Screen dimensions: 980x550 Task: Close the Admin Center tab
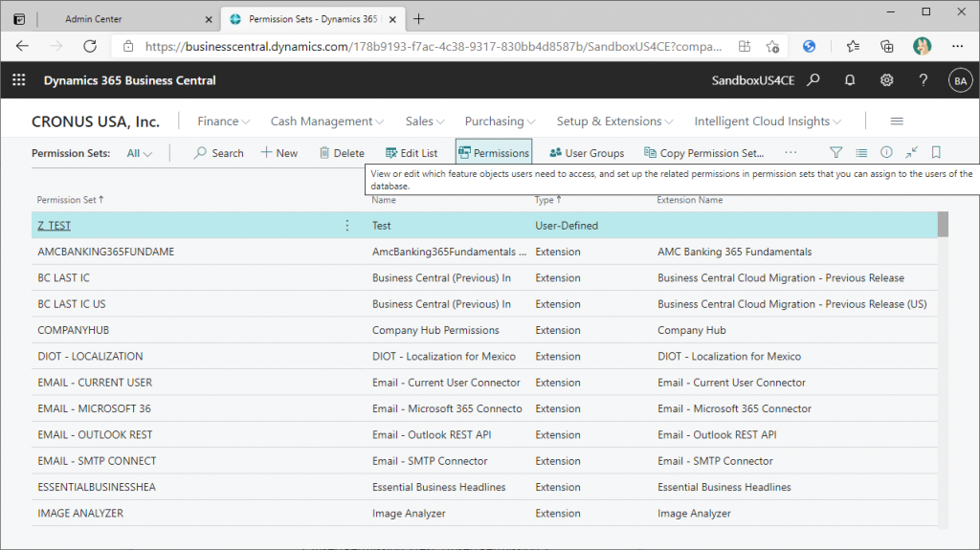(209, 19)
